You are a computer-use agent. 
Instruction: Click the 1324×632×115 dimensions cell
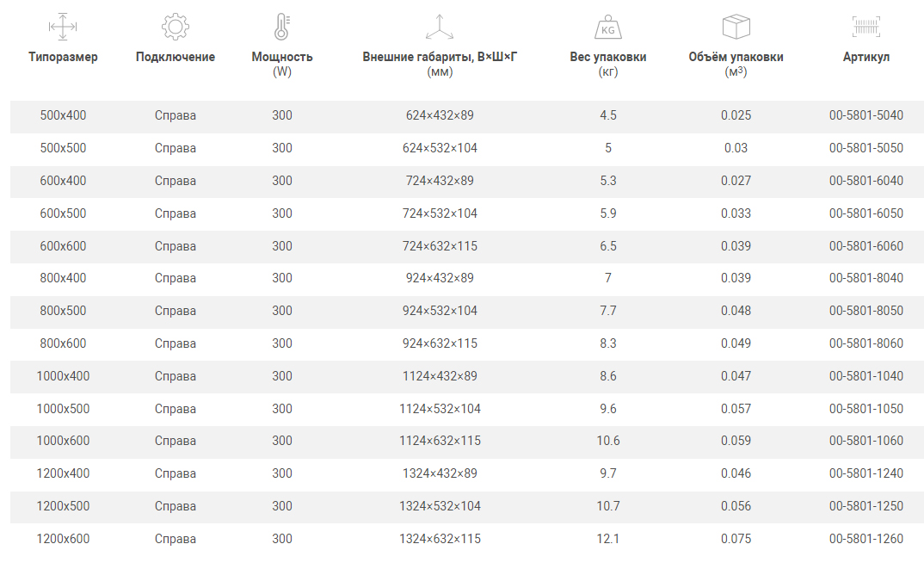pyautogui.click(x=440, y=539)
